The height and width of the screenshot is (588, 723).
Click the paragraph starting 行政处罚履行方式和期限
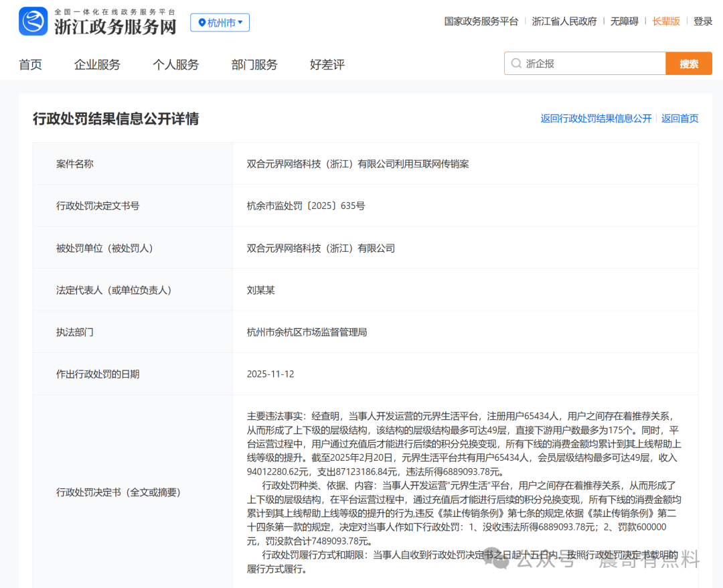(463, 562)
